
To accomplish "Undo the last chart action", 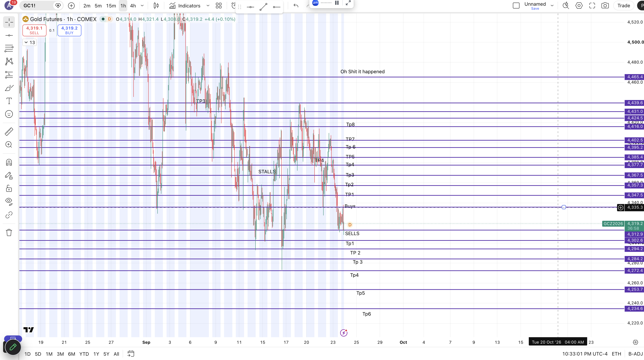I will [x=296, y=6].
